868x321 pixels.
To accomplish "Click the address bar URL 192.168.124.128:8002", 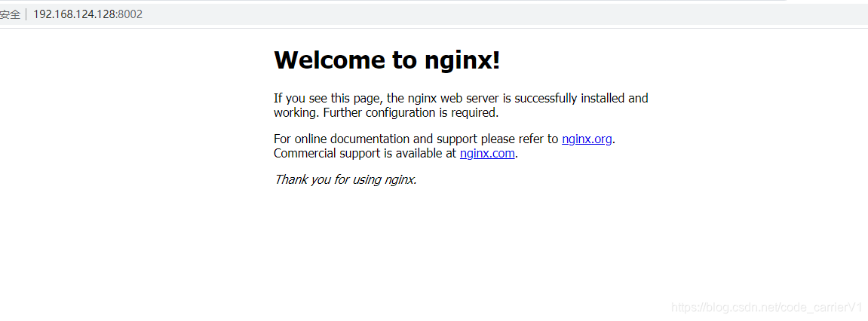I will tap(88, 14).
